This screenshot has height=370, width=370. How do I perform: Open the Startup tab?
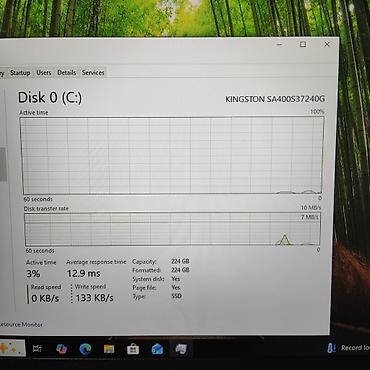[20, 73]
